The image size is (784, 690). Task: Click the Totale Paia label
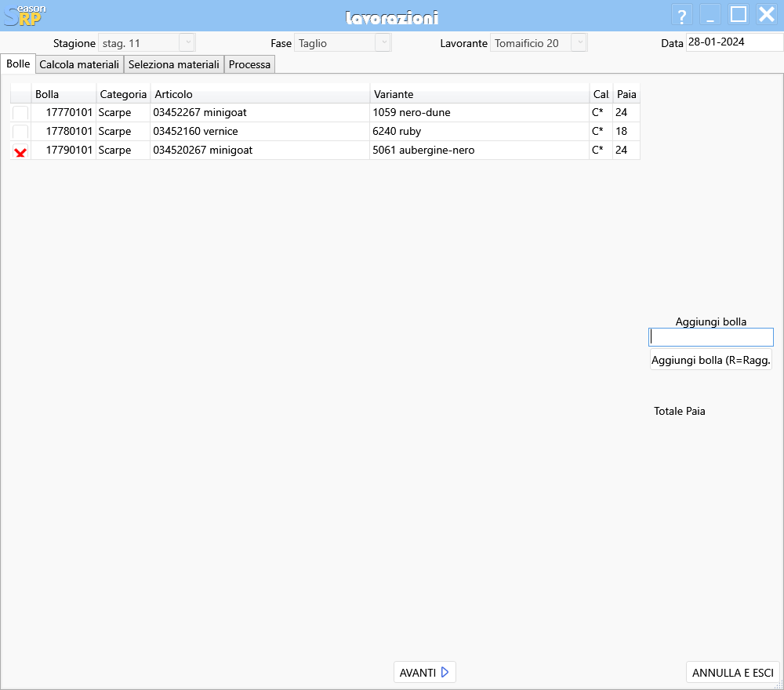tap(680, 411)
